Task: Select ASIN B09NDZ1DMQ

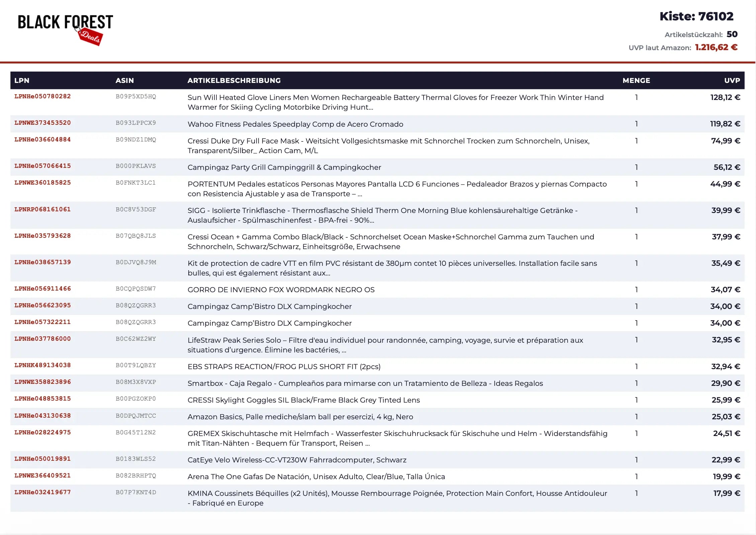Action: coord(136,140)
